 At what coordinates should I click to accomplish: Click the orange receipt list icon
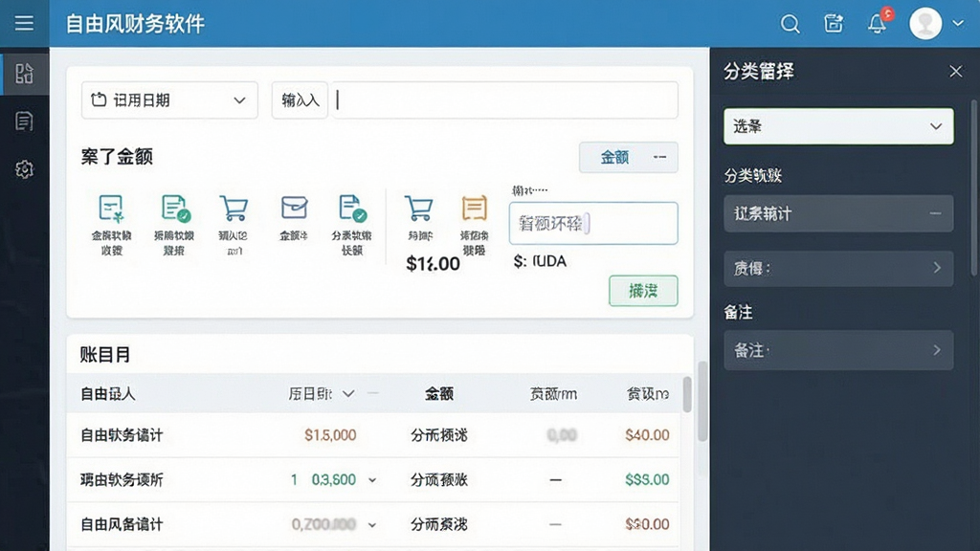pyautogui.click(x=475, y=208)
